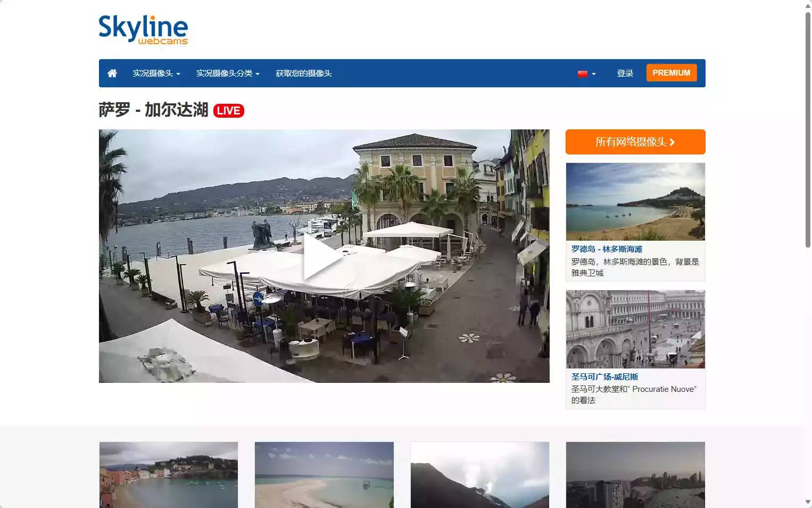Image resolution: width=812 pixels, height=508 pixels.
Task: Open the 实况摄像头 dropdown menu
Action: 155,73
